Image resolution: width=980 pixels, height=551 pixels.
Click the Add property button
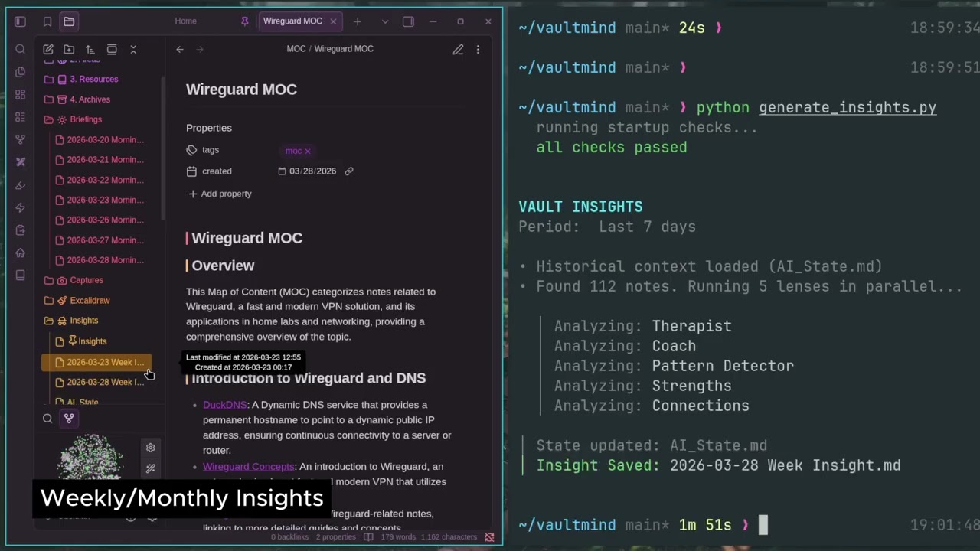tap(220, 194)
